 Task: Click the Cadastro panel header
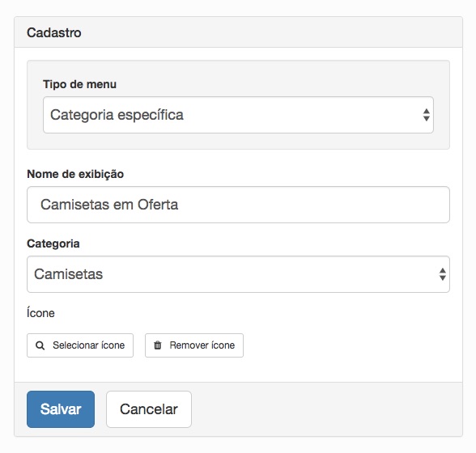click(x=238, y=32)
